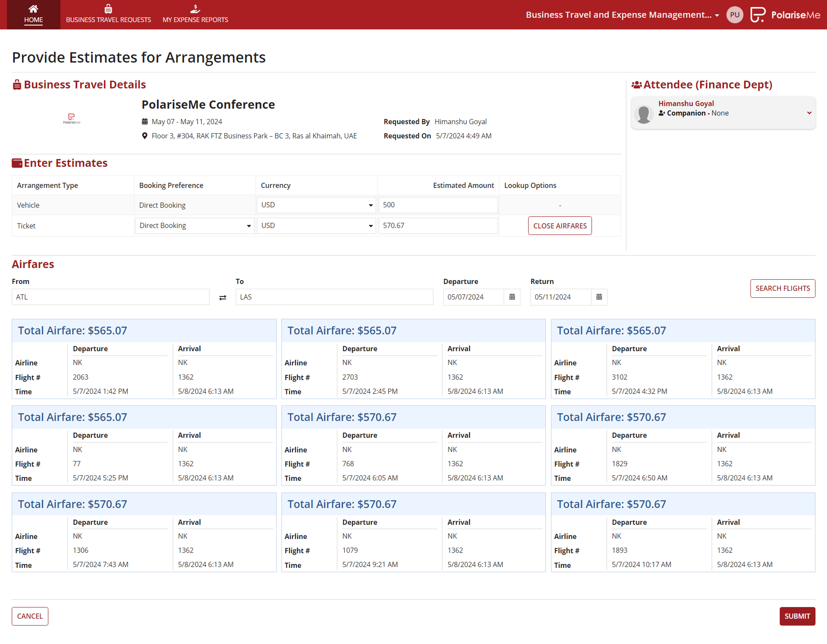Open Vehicle currency USD dropdown
Image resolution: width=827 pixels, height=644 pixels.
pyautogui.click(x=316, y=205)
